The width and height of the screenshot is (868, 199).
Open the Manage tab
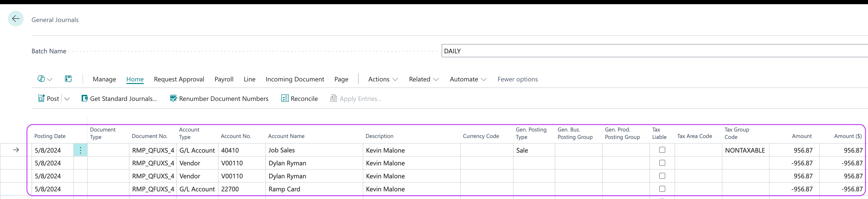coord(104,79)
